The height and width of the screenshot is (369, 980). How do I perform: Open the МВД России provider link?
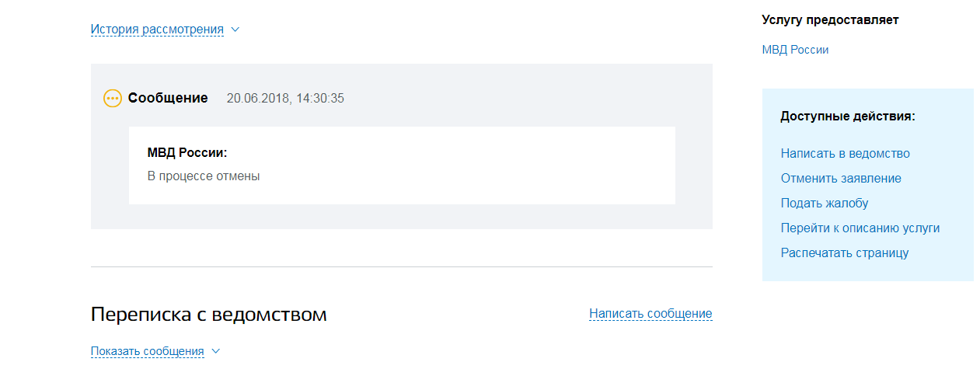click(x=795, y=50)
